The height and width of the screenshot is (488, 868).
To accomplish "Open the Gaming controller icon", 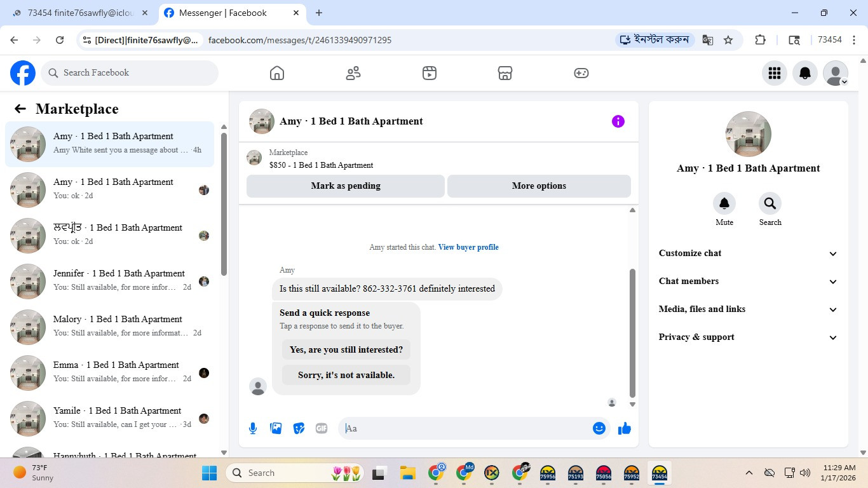I will [581, 73].
